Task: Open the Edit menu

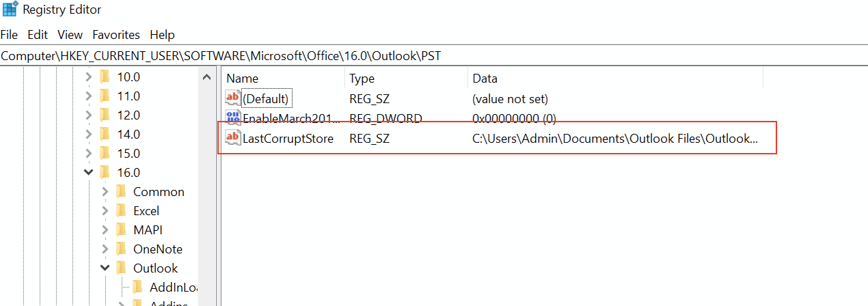Action: [x=38, y=35]
